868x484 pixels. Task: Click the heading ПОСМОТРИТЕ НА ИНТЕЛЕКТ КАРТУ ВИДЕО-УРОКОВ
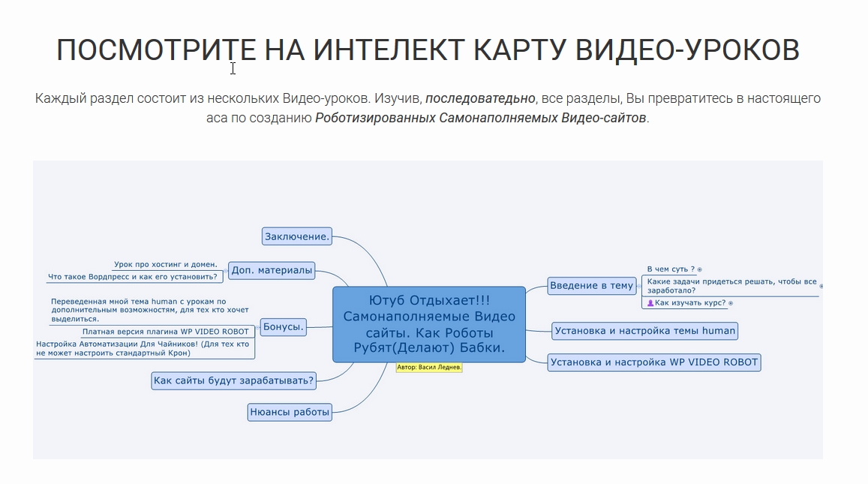(428, 50)
